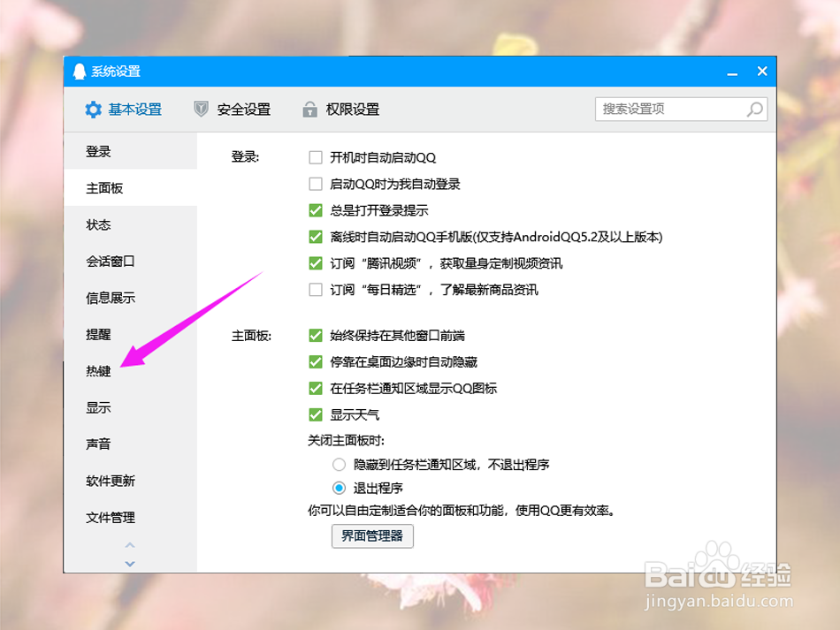Click the lock icon for permission settings
Viewport: 840px width, 630px height.
309,110
